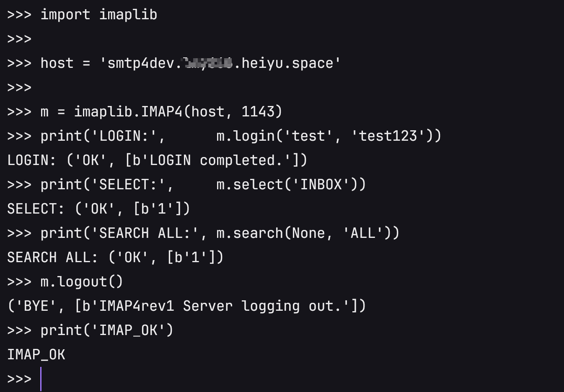Screen dimensions: 564x392
Task: Click the 'heiyu.space' domain text
Action: (287, 63)
